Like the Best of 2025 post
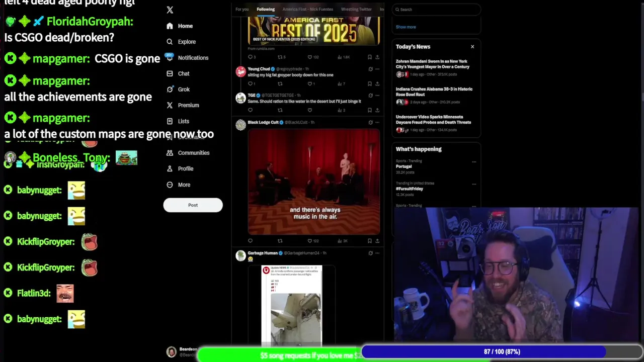This screenshot has height=362, width=644. [x=310, y=57]
